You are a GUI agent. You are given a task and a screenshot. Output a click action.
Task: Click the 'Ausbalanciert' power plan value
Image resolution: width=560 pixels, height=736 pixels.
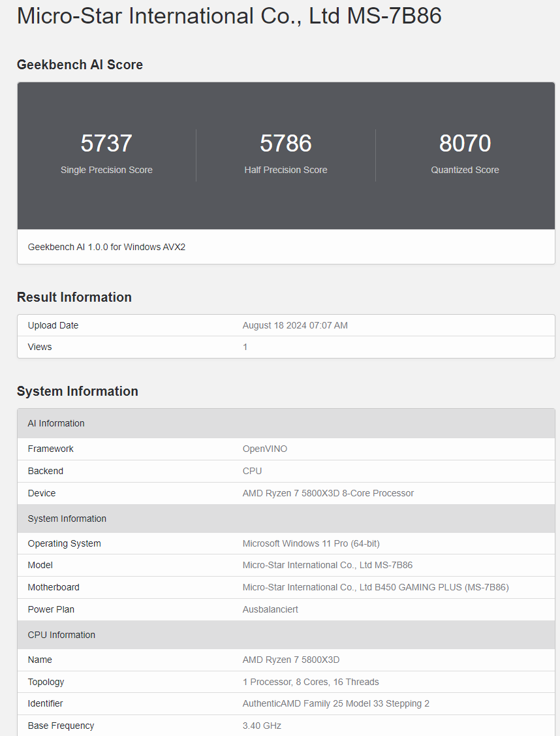point(270,609)
